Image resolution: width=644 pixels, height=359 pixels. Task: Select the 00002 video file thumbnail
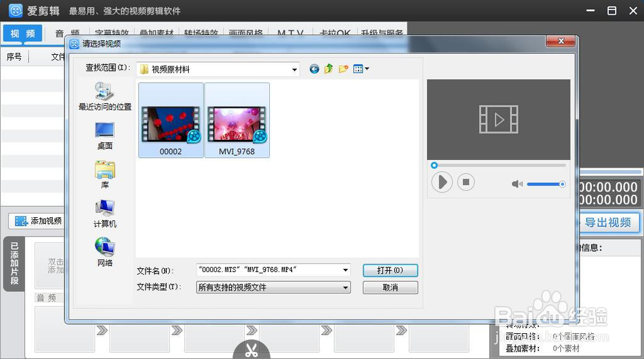pyautogui.click(x=171, y=120)
